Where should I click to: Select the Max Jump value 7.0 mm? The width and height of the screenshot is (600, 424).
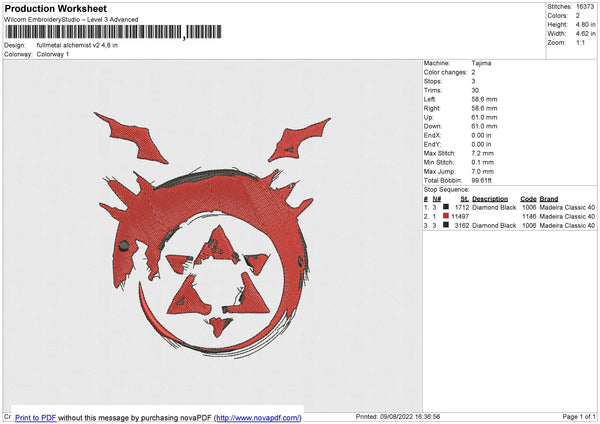point(483,171)
